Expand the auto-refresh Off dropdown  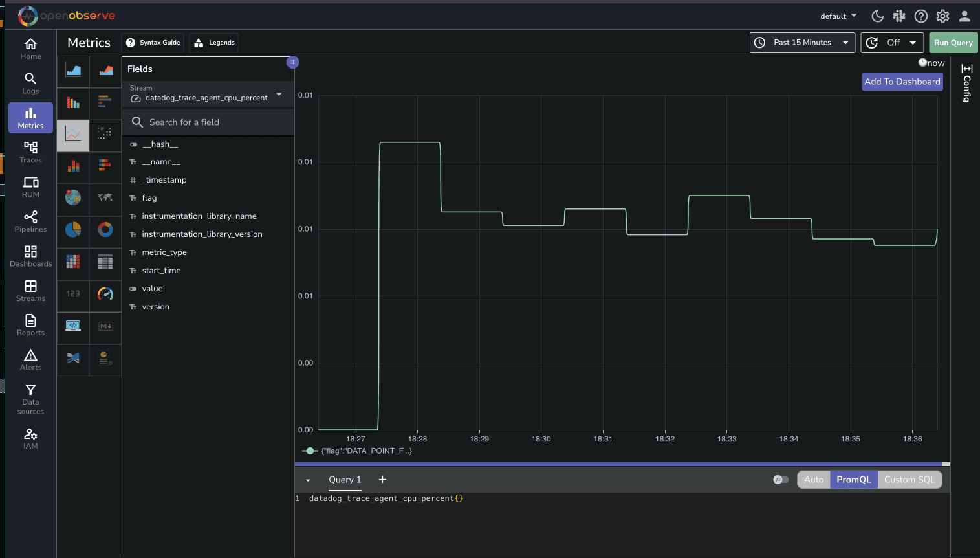click(892, 43)
